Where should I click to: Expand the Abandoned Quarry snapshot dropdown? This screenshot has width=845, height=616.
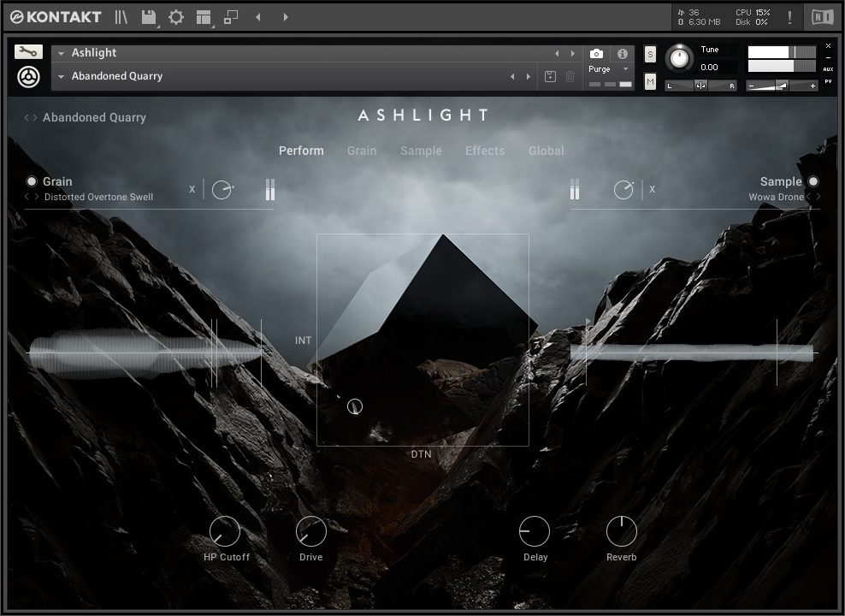point(62,77)
